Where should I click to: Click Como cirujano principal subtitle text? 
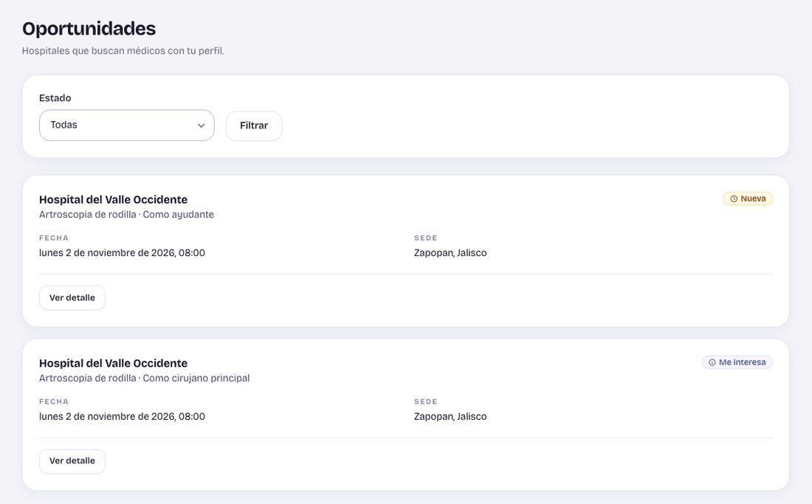(x=196, y=379)
